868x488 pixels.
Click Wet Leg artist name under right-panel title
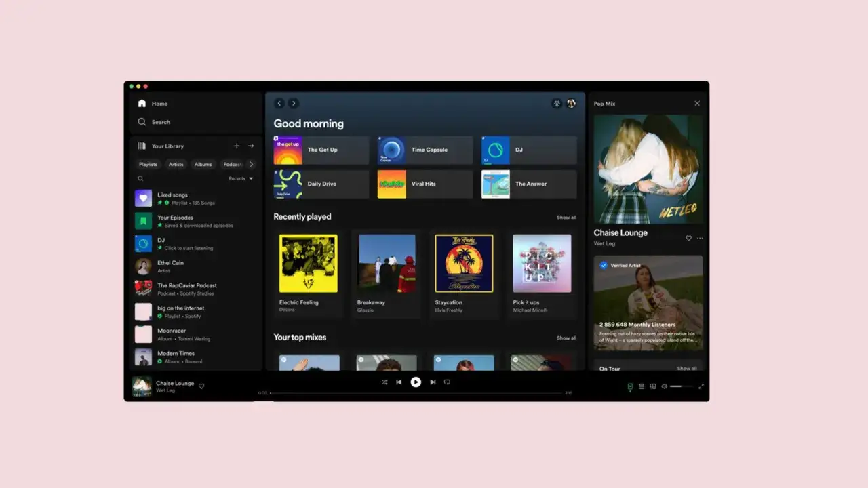[604, 243]
